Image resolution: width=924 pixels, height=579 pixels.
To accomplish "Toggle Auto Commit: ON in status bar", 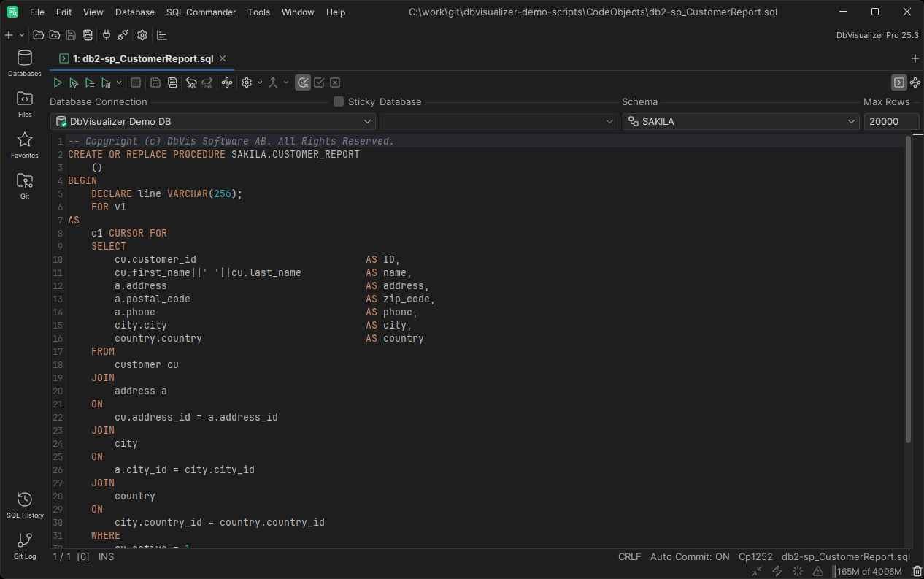I will tap(690, 556).
